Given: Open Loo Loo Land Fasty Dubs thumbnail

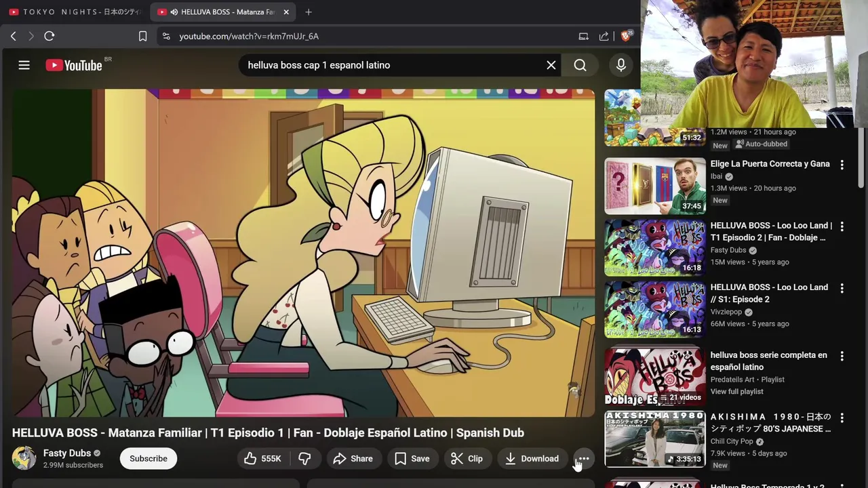Looking at the screenshot, I should coord(655,248).
